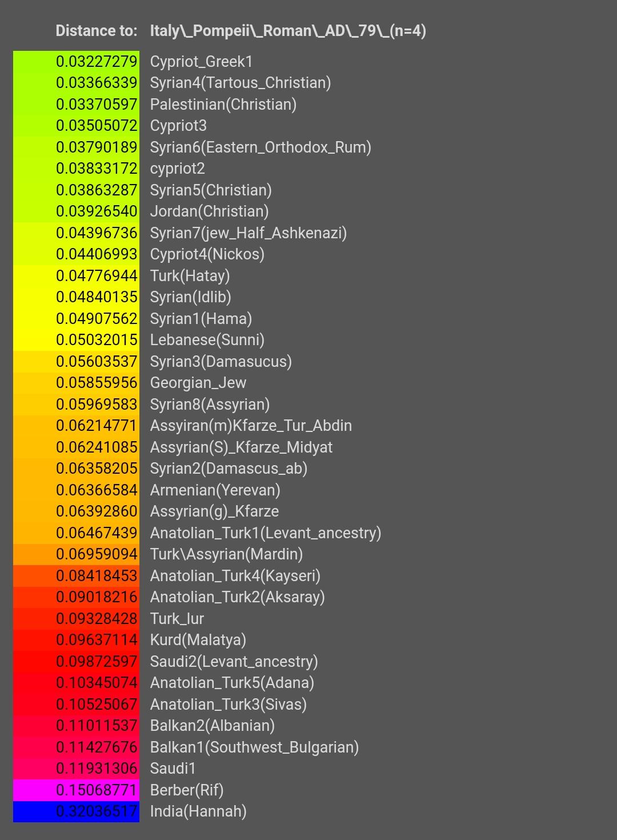Select the Syrian5(Christian) label
Image resolution: width=617 pixels, height=840 pixels.
211,190
